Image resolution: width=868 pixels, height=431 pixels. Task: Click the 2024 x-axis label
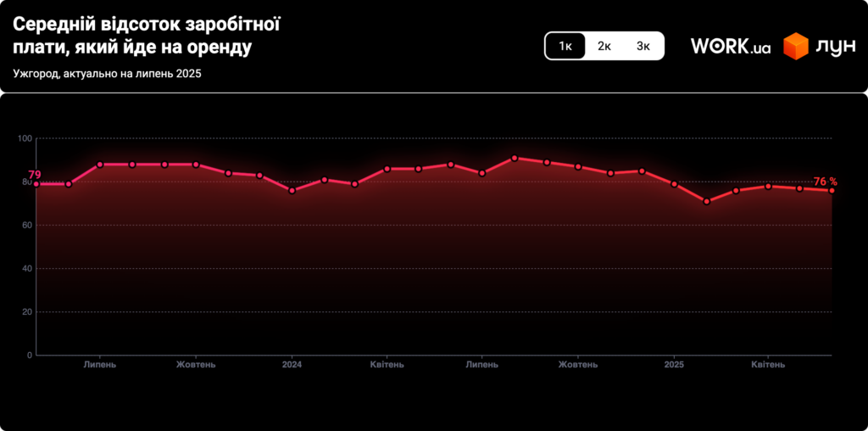292,365
